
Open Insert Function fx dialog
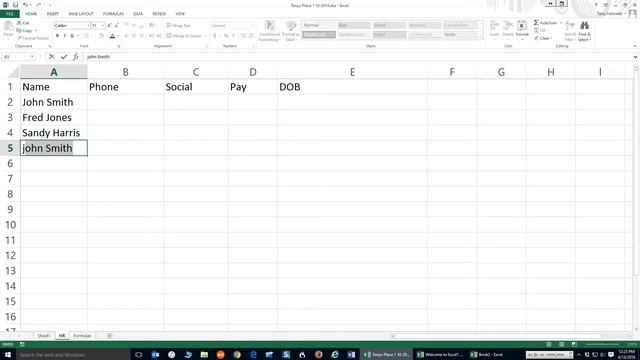(76, 57)
